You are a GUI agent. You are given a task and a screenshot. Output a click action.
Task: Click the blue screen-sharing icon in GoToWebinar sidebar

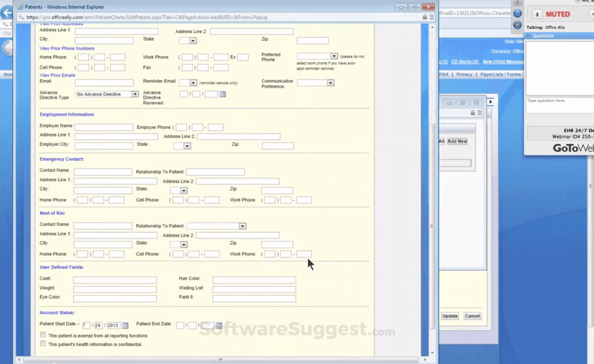click(517, 13)
